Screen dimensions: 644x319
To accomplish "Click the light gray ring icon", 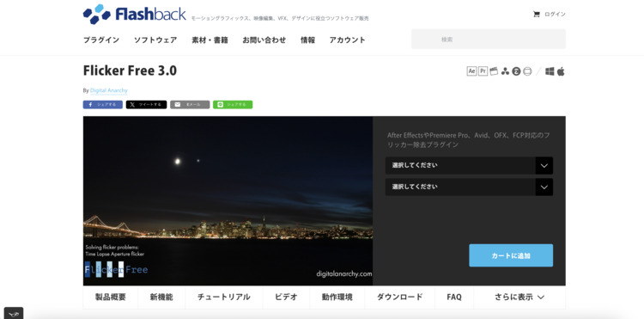I will 528,71.
